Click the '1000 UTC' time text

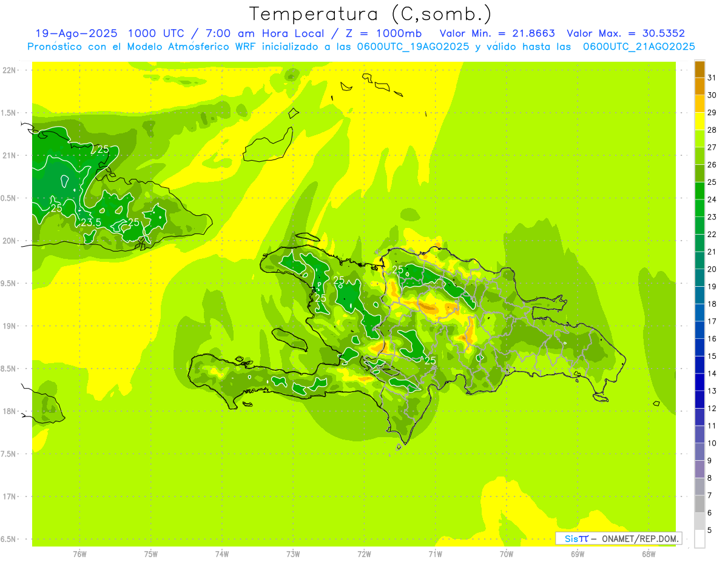(156, 33)
